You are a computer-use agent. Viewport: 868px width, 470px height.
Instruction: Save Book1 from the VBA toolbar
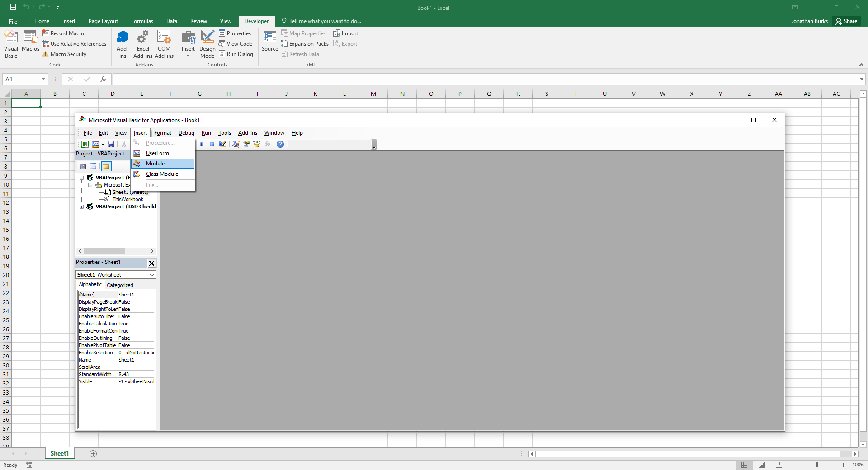[111, 144]
